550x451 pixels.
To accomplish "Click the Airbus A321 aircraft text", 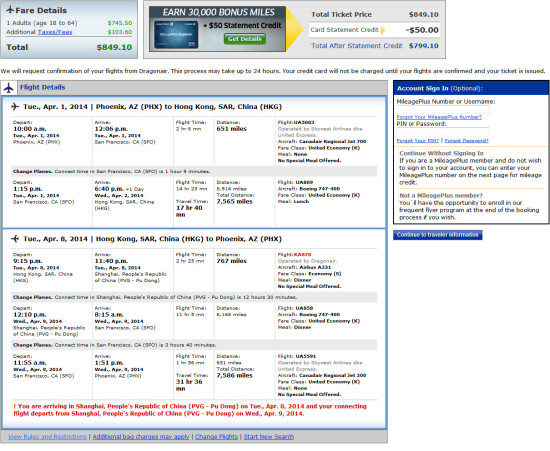I will point(314,267).
